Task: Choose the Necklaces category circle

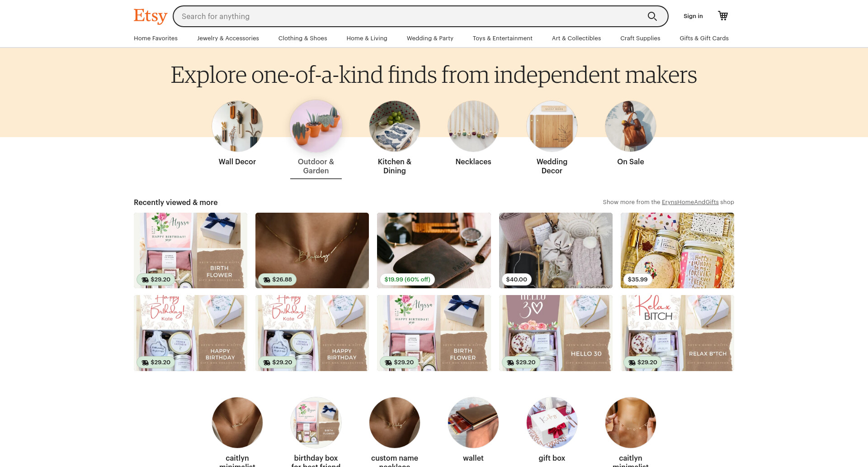Action: pos(473,126)
